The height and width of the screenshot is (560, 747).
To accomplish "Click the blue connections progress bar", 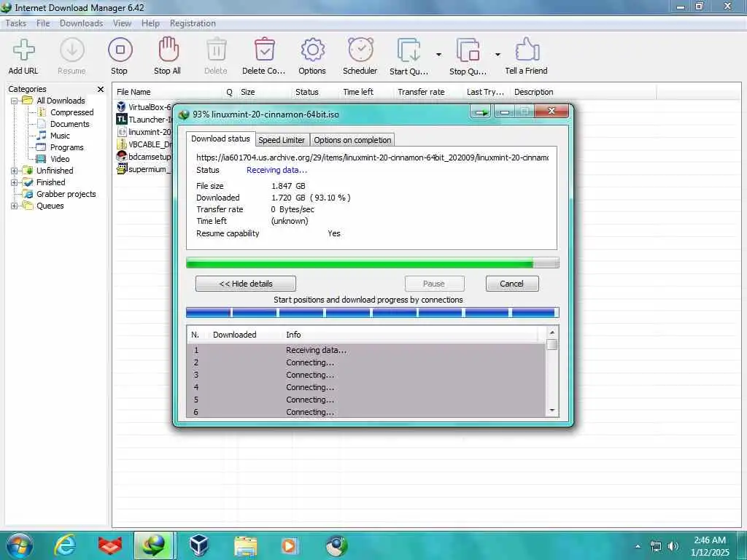I will click(x=372, y=313).
